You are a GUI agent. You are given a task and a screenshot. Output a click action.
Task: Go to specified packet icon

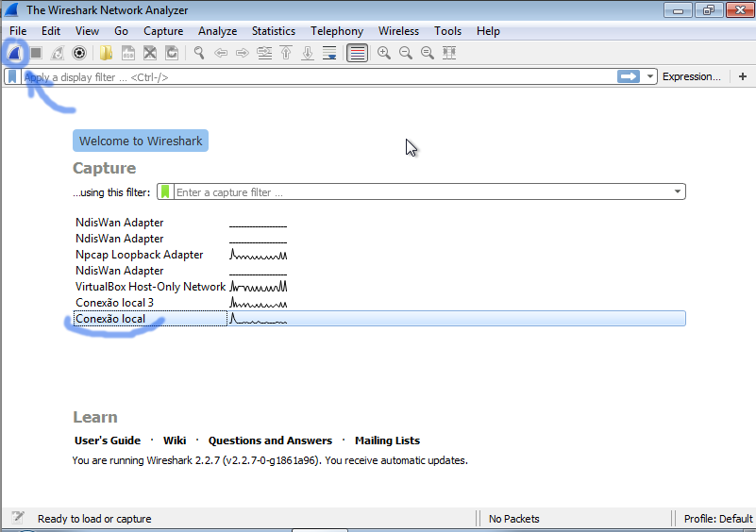pos(264,53)
